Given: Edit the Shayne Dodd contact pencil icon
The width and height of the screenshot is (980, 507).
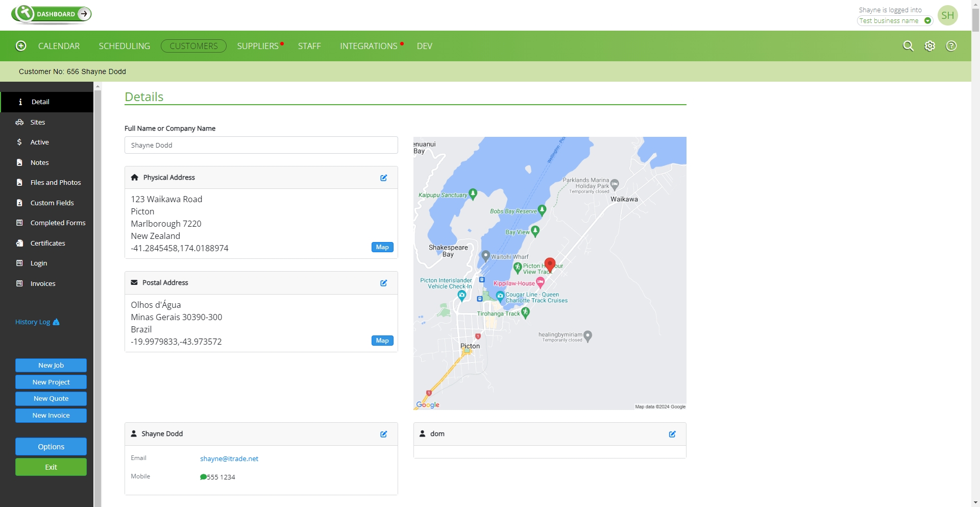Looking at the screenshot, I should tap(384, 434).
